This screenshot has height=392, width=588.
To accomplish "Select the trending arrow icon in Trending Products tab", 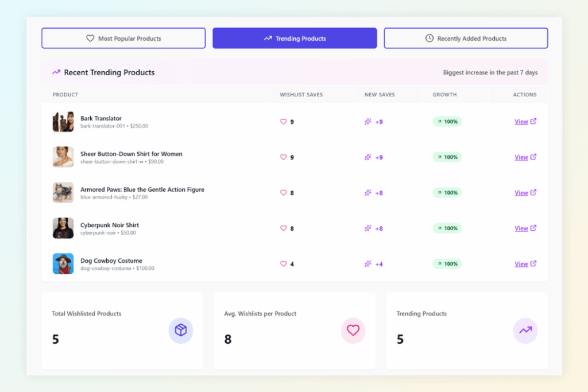I will tap(267, 38).
